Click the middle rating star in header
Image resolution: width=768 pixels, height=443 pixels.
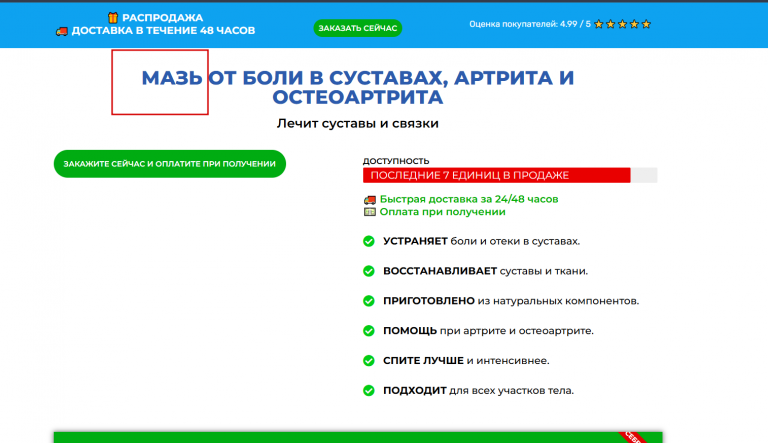point(622,24)
